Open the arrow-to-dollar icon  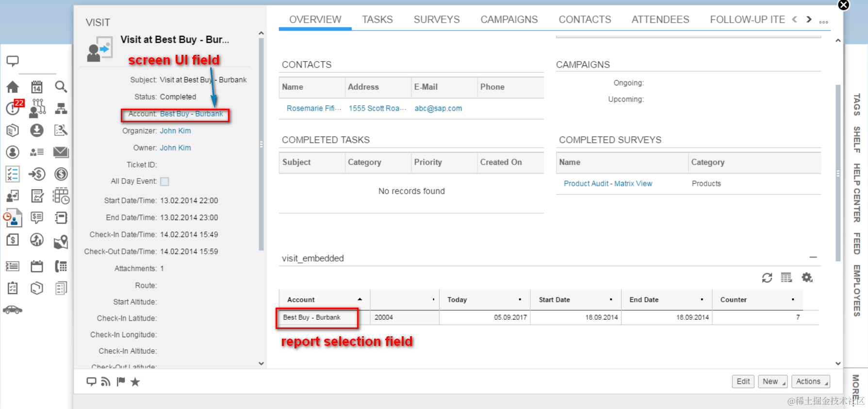(37, 174)
